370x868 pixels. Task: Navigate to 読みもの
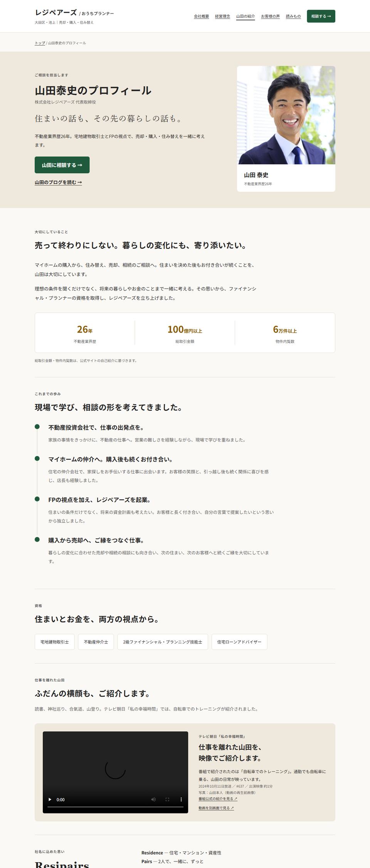point(293,16)
